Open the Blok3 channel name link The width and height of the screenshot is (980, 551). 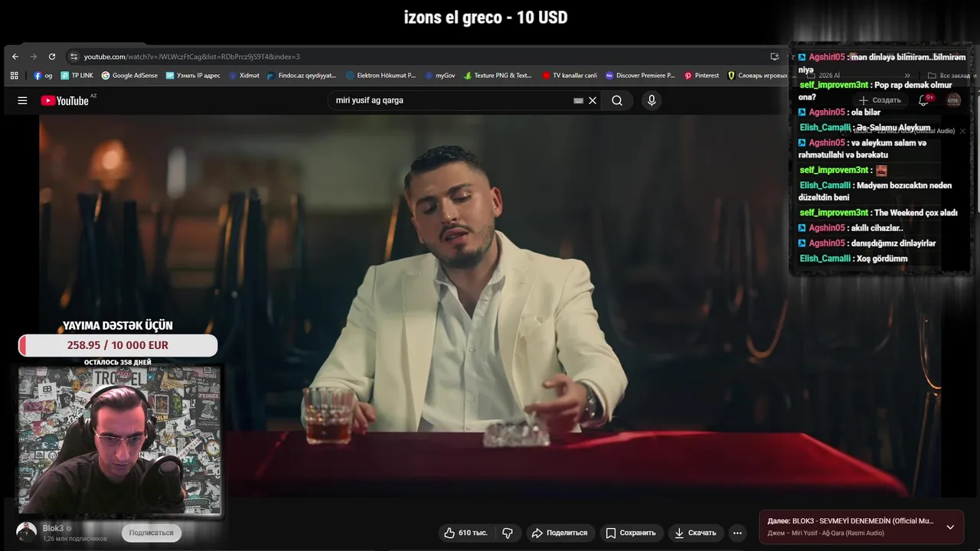53,528
